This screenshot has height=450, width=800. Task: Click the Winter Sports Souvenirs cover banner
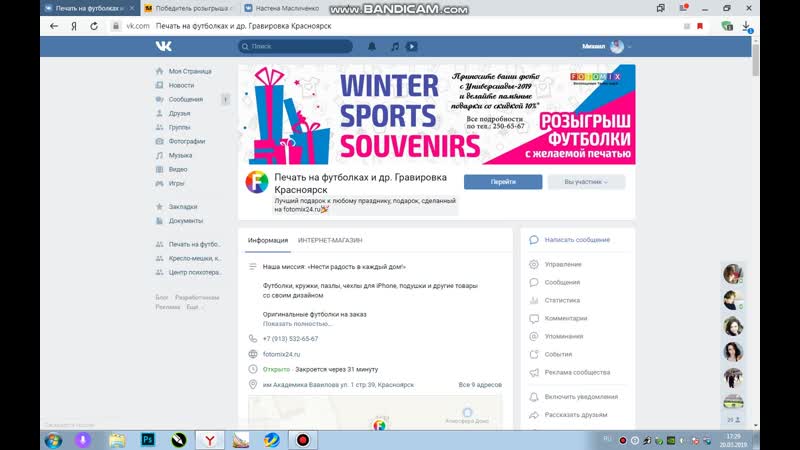pos(437,114)
